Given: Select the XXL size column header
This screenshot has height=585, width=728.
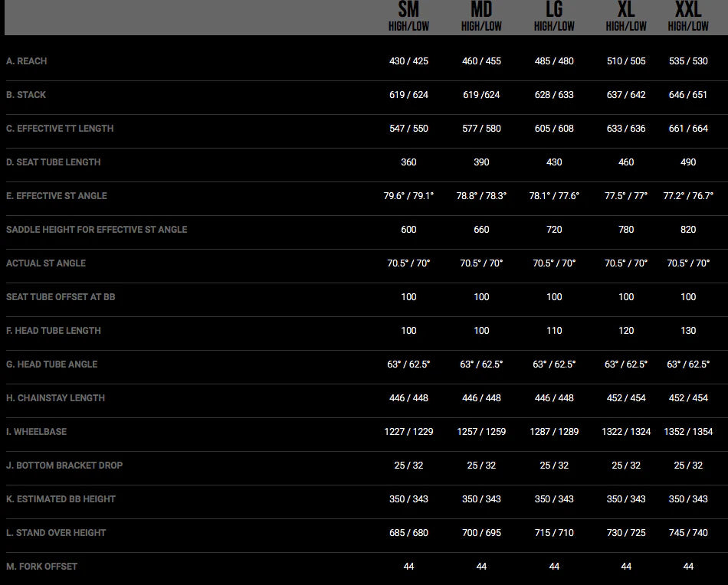Looking at the screenshot, I should (688, 11).
